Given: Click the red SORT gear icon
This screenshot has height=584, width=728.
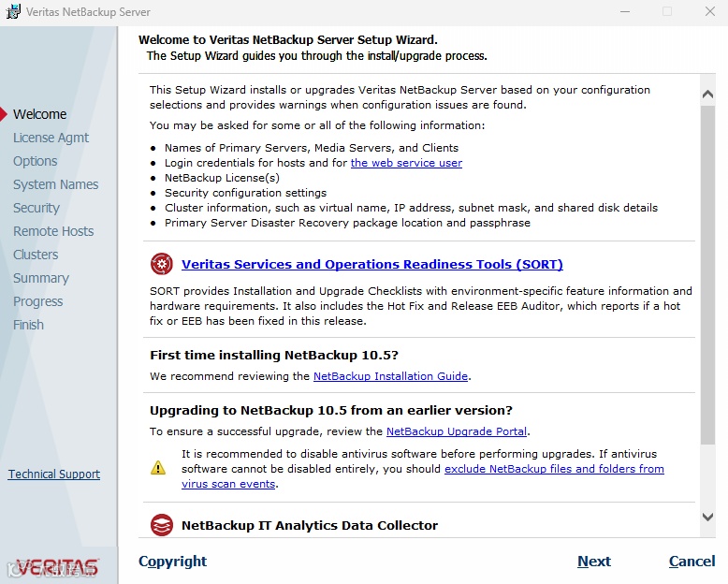Looking at the screenshot, I should pos(162,264).
